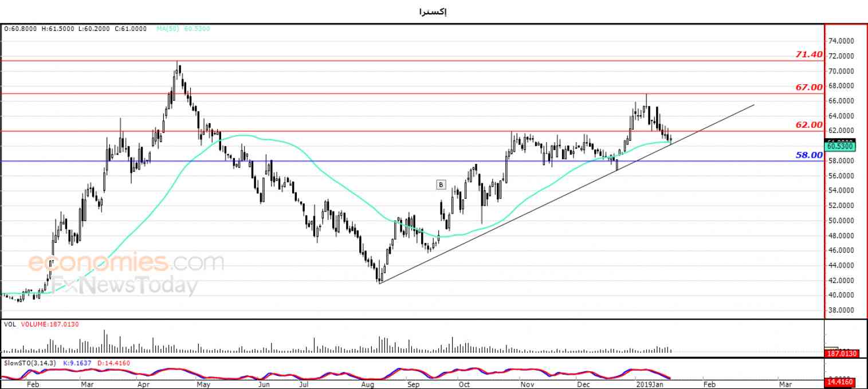Click the Sep label on the time axis
Viewport: 868px width, 389px height.
[413, 384]
